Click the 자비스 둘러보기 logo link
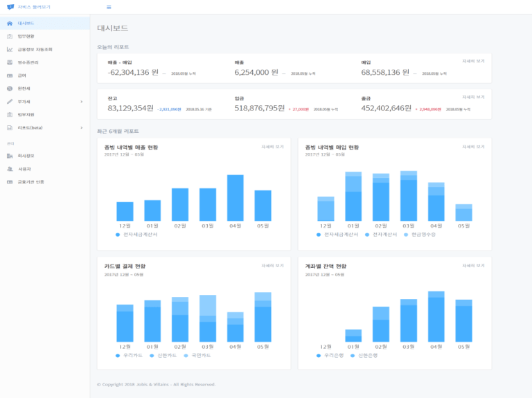The image size is (532, 398). point(29,7)
